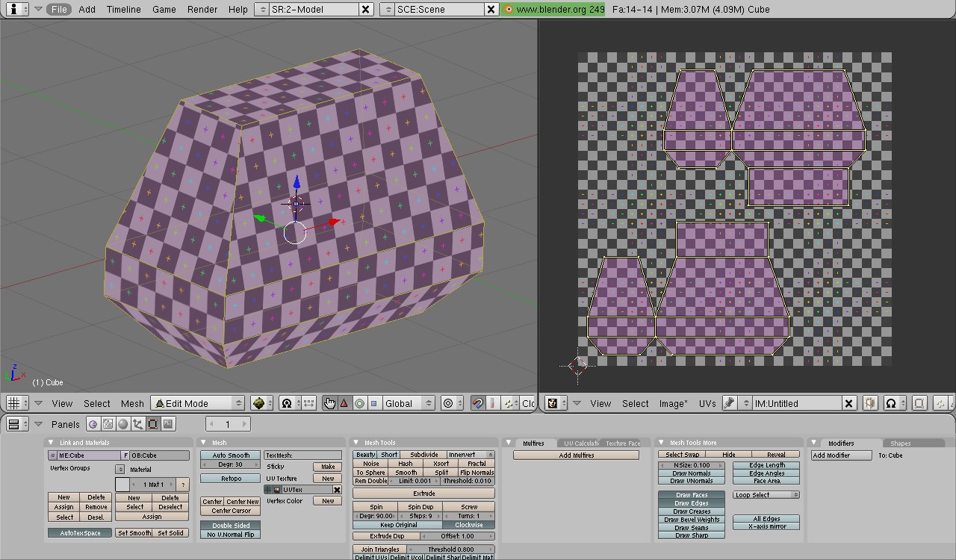Screen dimensions: 956x560
Task: Select the Object context icon in Panels
Action: (x=137, y=424)
